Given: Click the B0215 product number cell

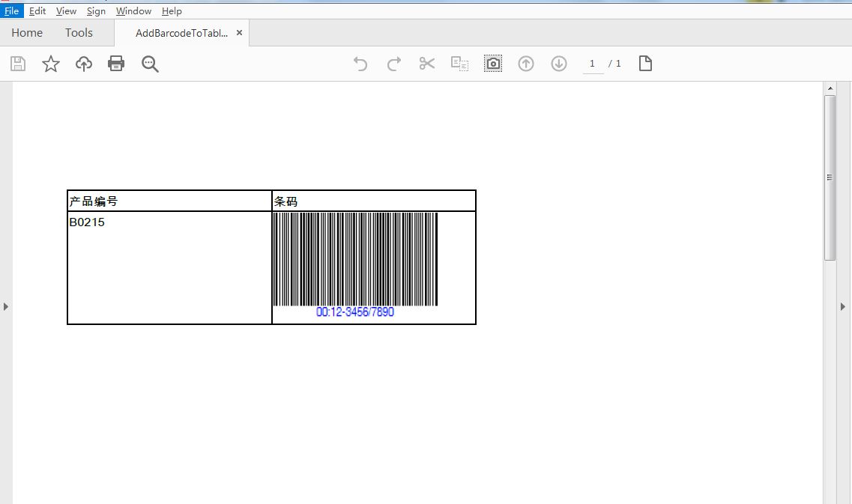Looking at the screenshot, I should coord(169,268).
